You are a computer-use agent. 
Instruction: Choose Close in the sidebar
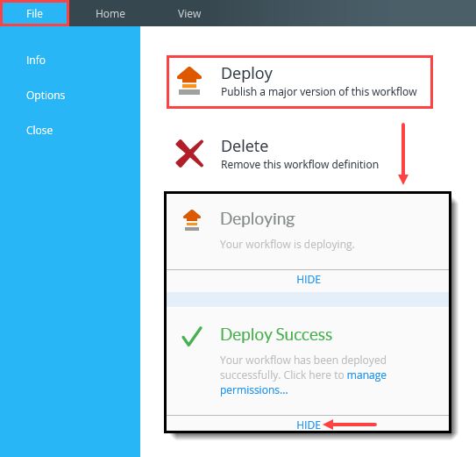tap(39, 131)
